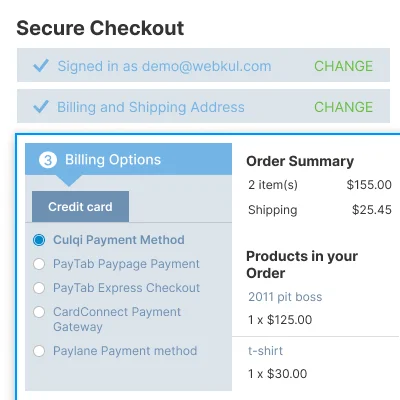
Task: Open the t-shirt product link
Action: click(265, 351)
